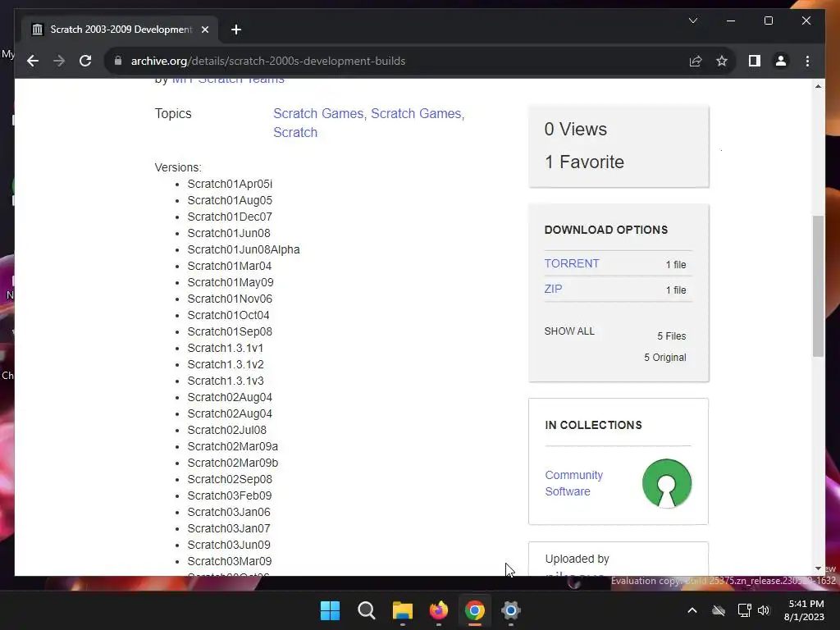Click the browser forward arrow

59,61
